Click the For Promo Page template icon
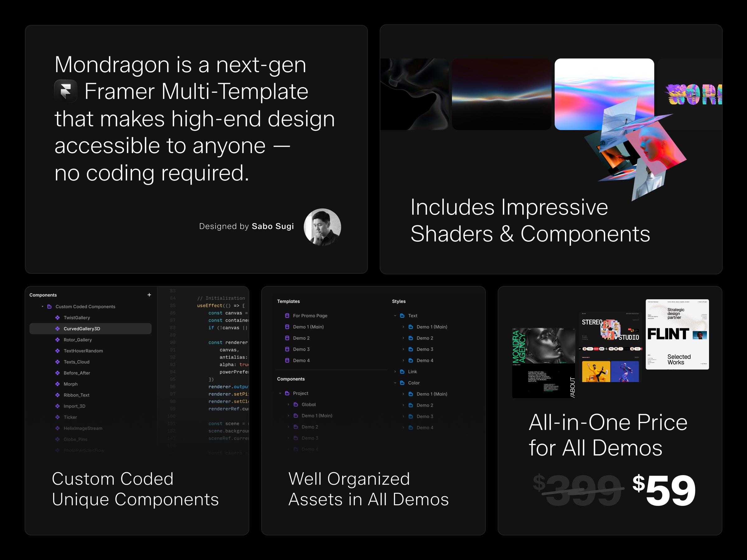747x560 pixels. pyautogui.click(x=287, y=315)
